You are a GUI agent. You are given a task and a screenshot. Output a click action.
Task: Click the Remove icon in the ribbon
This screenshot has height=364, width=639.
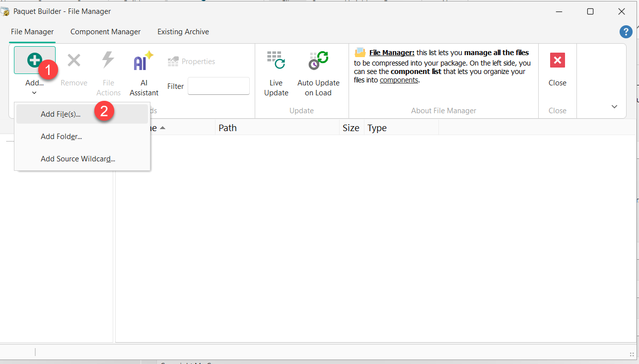pos(73,61)
